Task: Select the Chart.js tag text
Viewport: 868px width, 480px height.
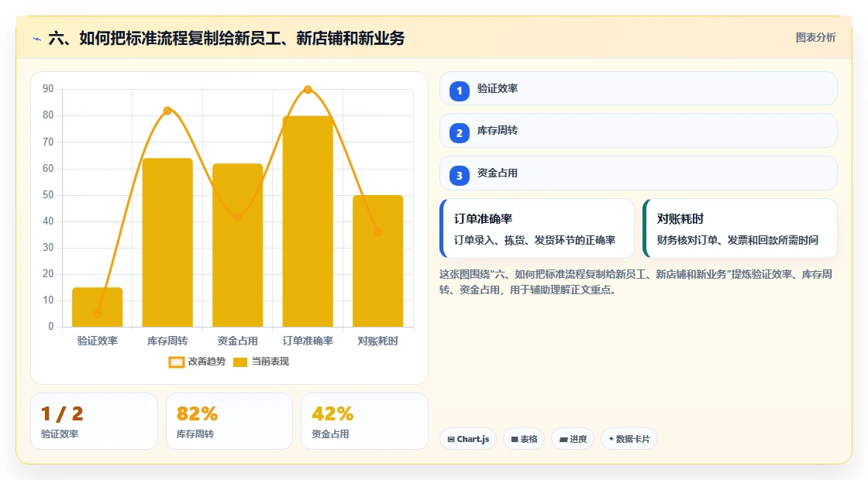Action: point(473,439)
